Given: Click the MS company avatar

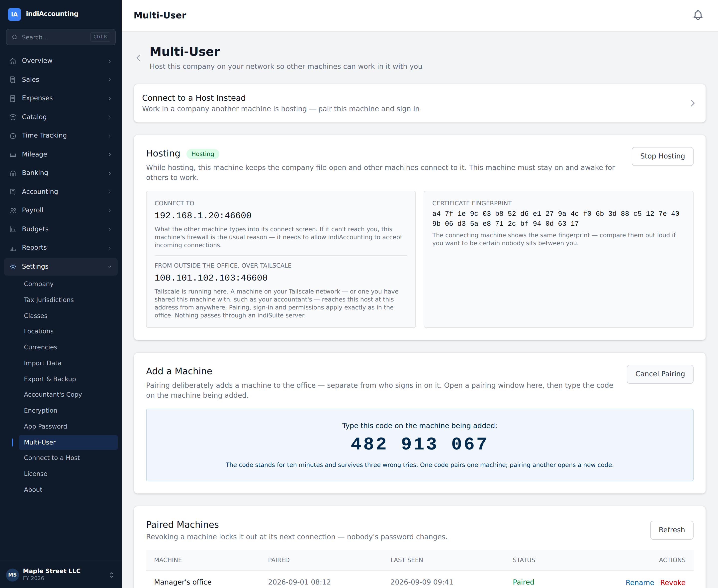Looking at the screenshot, I should tap(12, 575).
